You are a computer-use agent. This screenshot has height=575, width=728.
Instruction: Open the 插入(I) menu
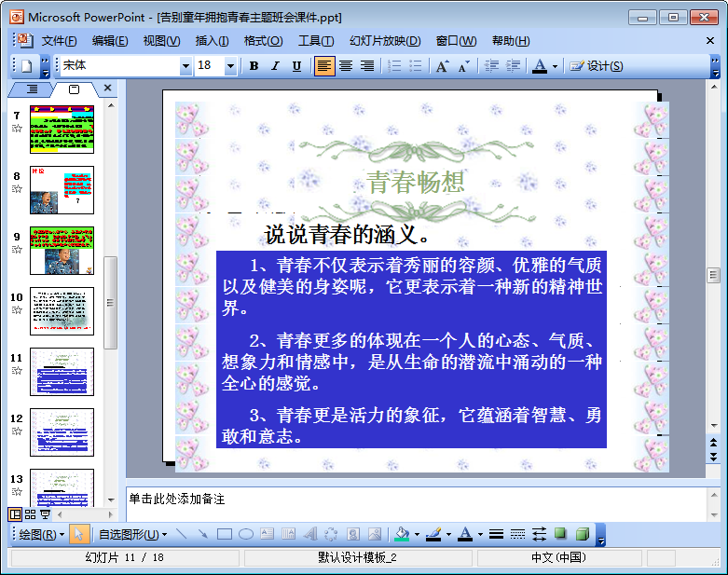tap(213, 41)
